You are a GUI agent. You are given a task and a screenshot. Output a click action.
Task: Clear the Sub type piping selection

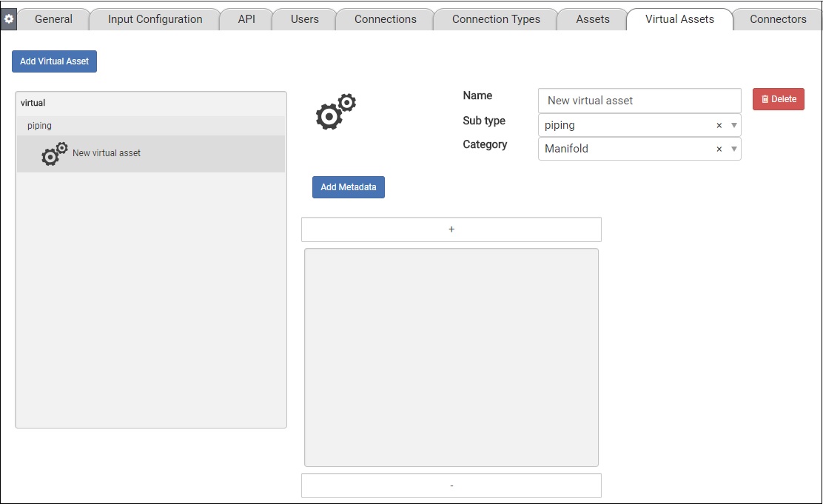(719, 126)
